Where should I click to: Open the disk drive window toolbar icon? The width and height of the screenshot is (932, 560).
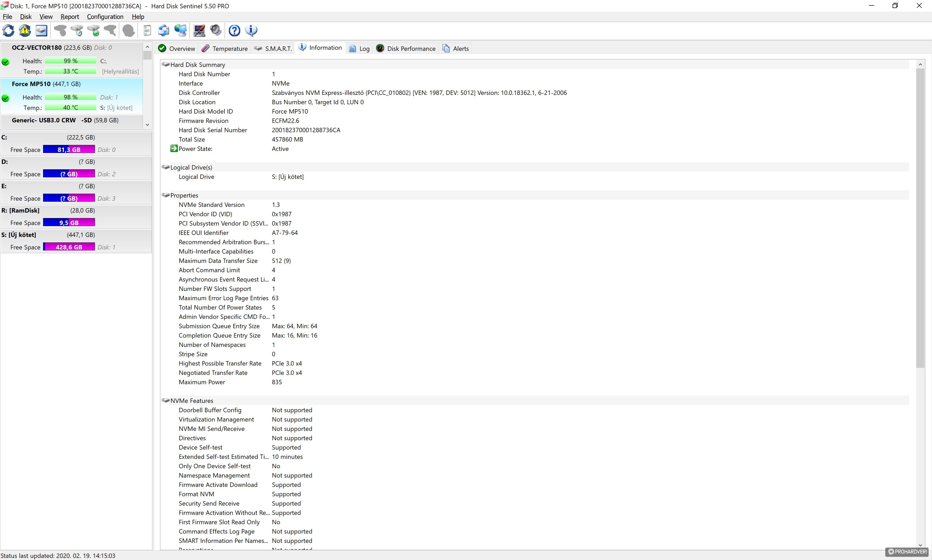click(41, 31)
